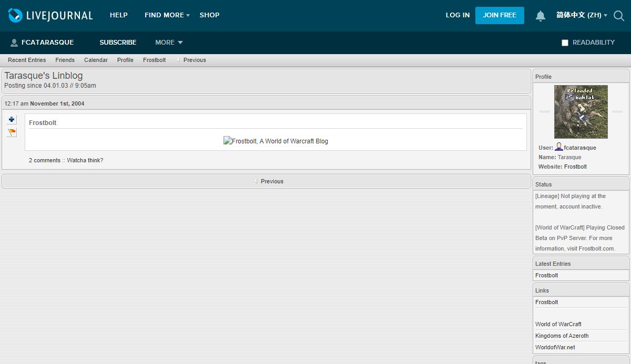This screenshot has height=364, width=631.
Task: Open Frostbolt in the navigation bar
Action: (154, 60)
